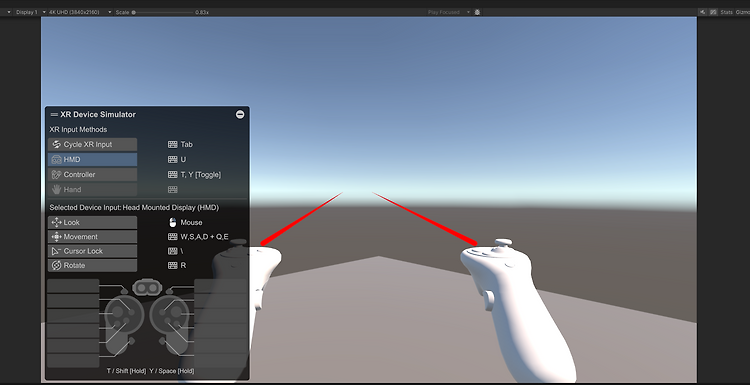This screenshot has width=750, height=385.
Task: Click the "W,S,A,D + Q,E" text
Action: coord(204,237)
